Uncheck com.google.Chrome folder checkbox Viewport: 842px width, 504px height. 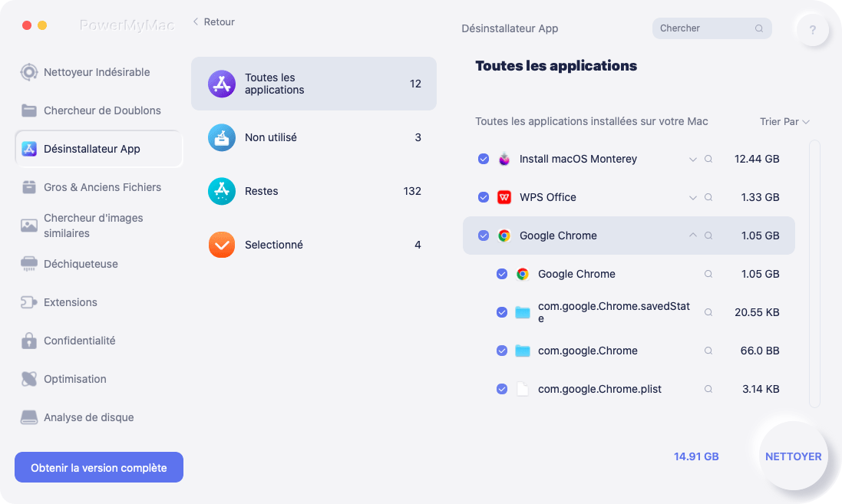tap(501, 351)
